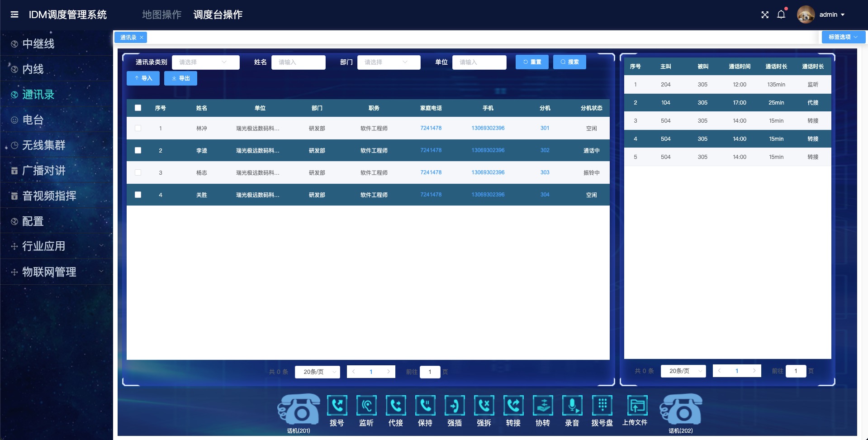Screen dimensions: 868x440
Task: Click the 导出 export button
Action: (180, 78)
